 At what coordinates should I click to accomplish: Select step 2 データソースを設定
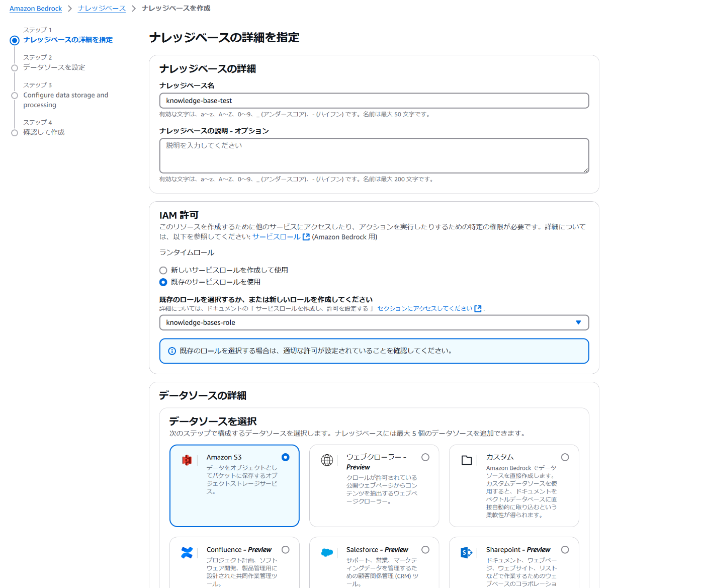click(54, 67)
